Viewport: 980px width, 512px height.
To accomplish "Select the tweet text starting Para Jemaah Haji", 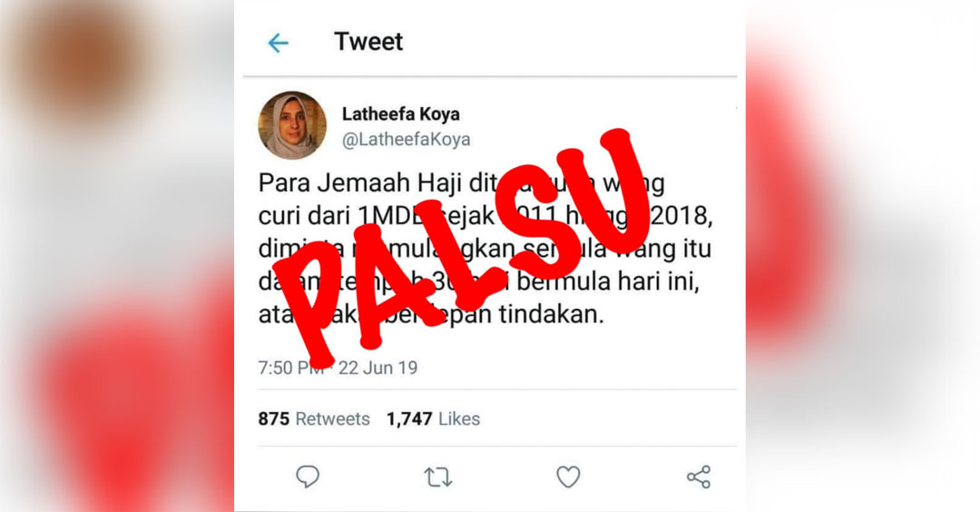I will pos(485,249).
